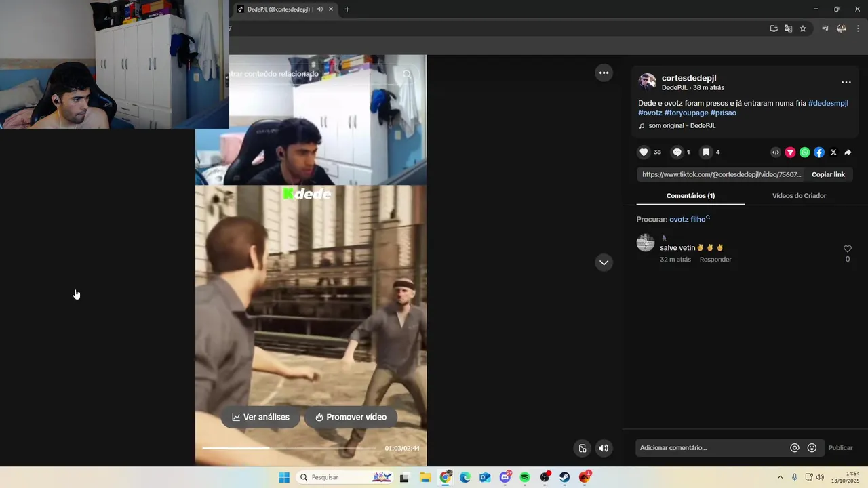Click the 'Adicionar comentário' field

click(711, 448)
